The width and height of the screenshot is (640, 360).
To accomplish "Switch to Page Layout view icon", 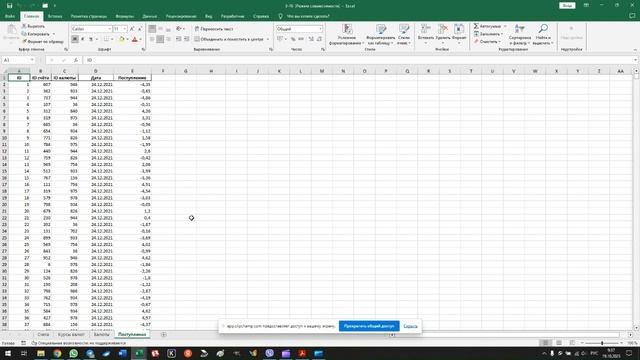I will pyautogui.click(x=559, y=343).
